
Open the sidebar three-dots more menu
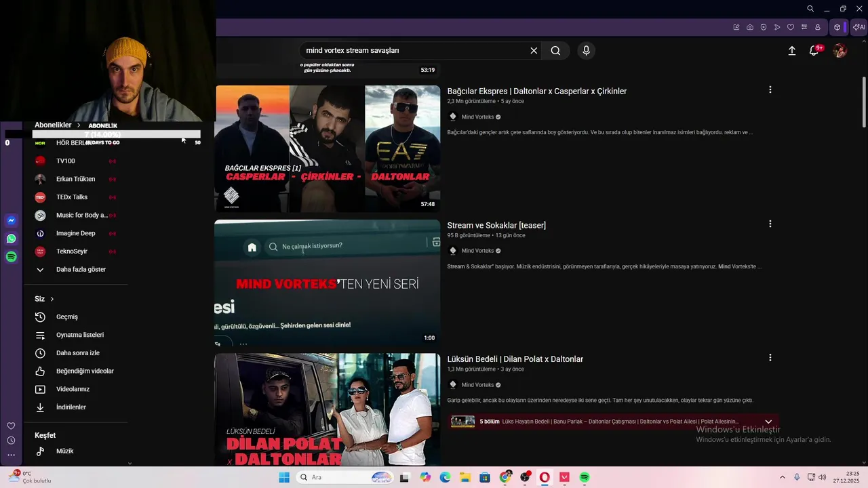[11, 455]
